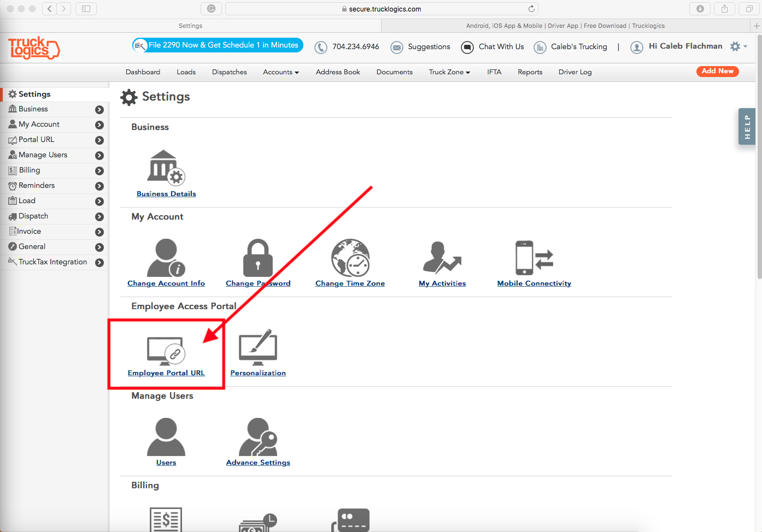Expand the Truck Zone dropdown menu
This screenshot has width=762, height=532.
click(449, 72)
